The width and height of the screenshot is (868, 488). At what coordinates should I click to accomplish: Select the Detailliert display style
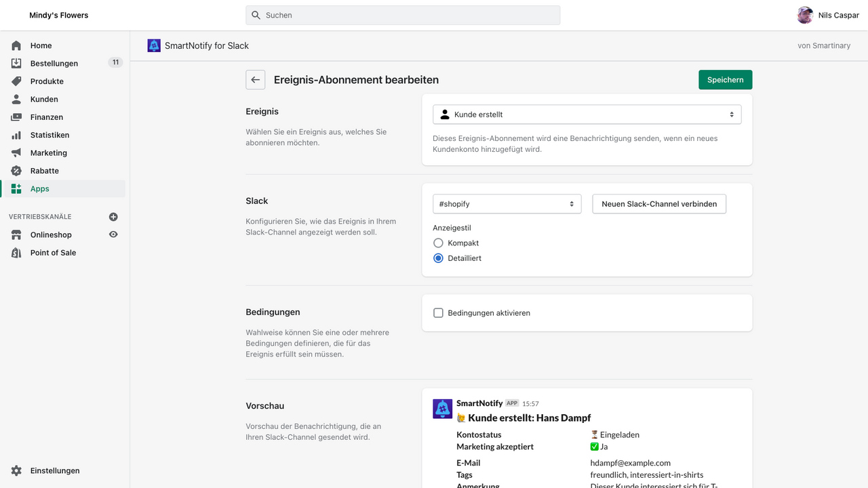[438, 258]
